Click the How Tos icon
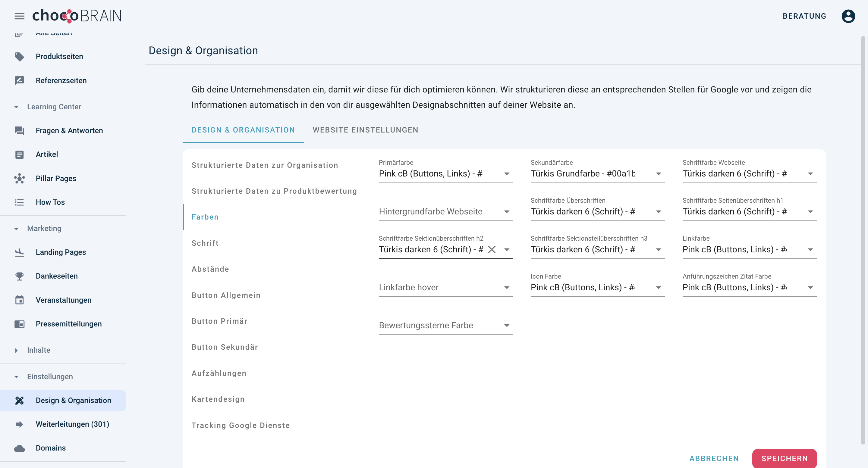This screenshot has width=868, height=468. pos(19,202)
